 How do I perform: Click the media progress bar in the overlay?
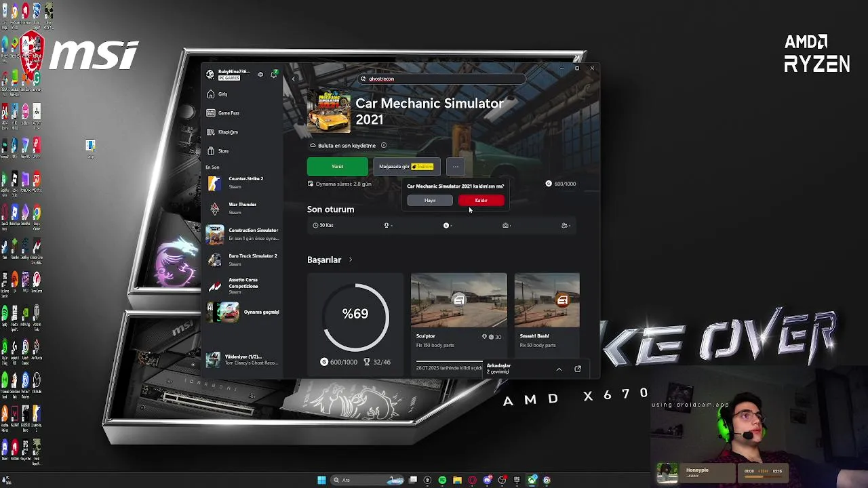click(x=763, y=476)
